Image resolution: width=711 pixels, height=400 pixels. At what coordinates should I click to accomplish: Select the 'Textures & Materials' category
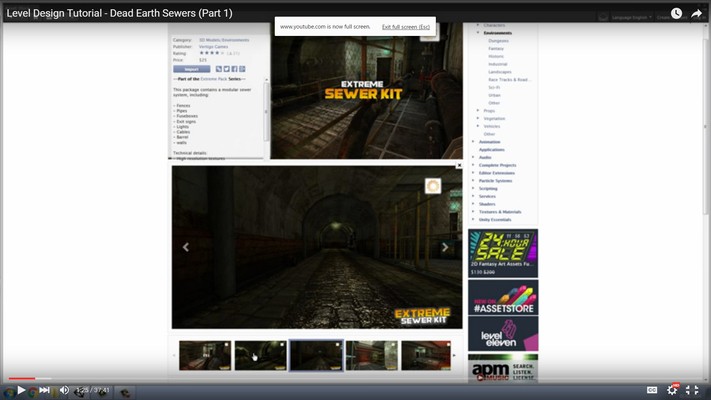tap(500, 212)
